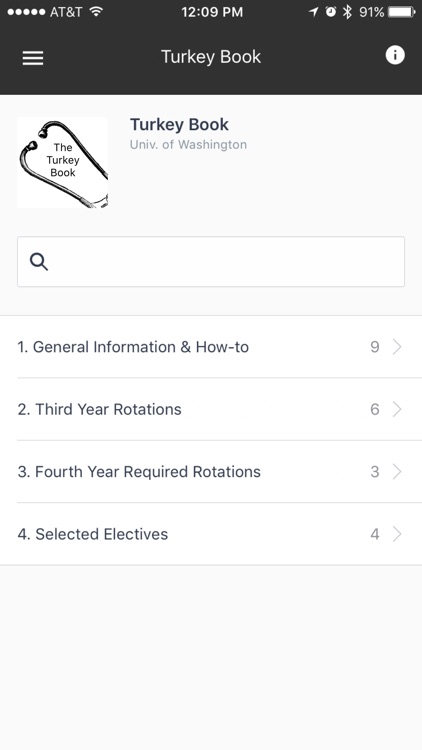The height and width of the screenshot is (750, 422).
Task: Tap Univ. of Washington subtitle
Action: [188, 144]
